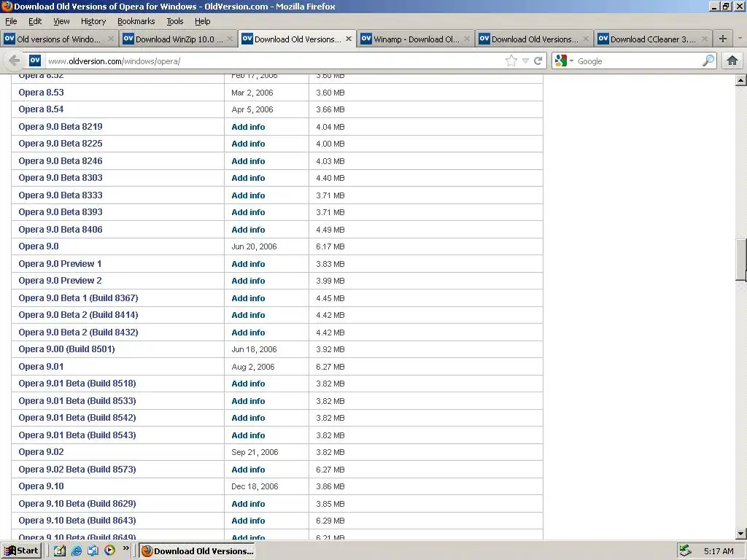Open the address bar history dropdown arrow
Image resolution: width=747 pixels, height=560 pixels.
point(525,61)
